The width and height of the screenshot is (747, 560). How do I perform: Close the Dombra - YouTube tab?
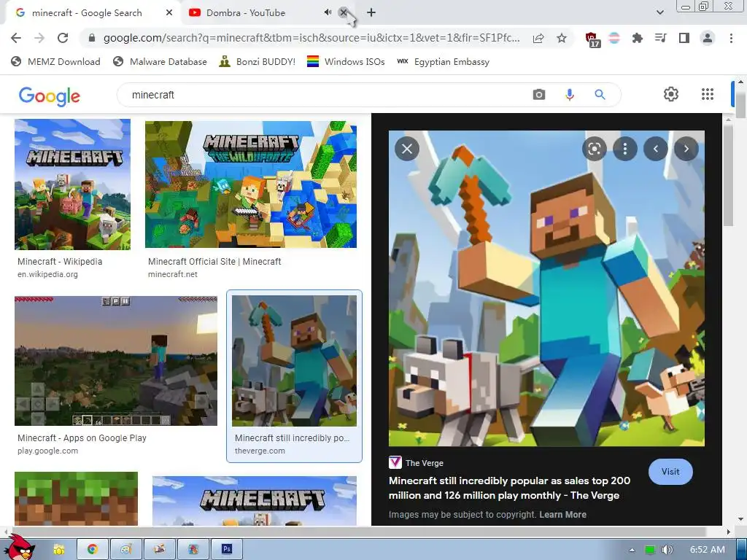pos(344,12)
